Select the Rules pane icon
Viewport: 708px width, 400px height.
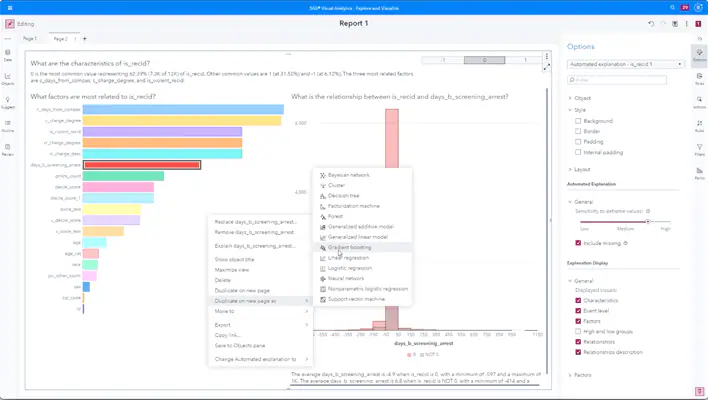tap(699, 126)
